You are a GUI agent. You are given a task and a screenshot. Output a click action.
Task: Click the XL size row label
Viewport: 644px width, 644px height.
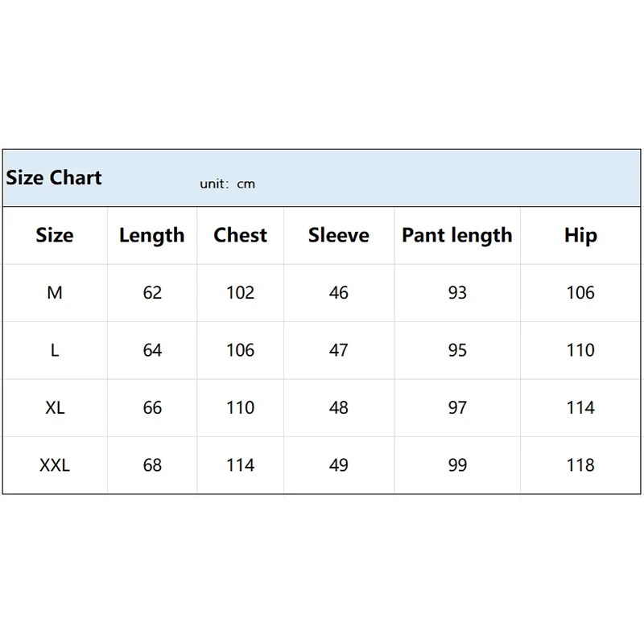55,408
